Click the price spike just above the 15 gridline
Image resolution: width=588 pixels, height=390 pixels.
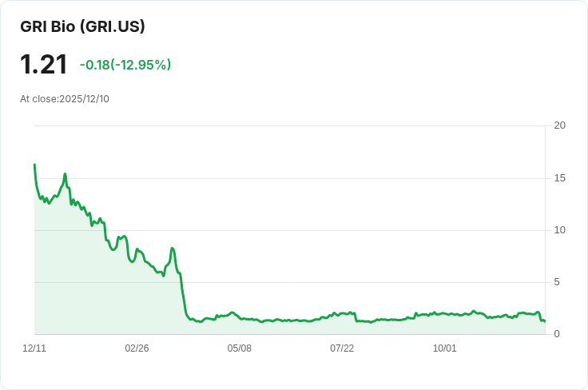click(65, 174)
